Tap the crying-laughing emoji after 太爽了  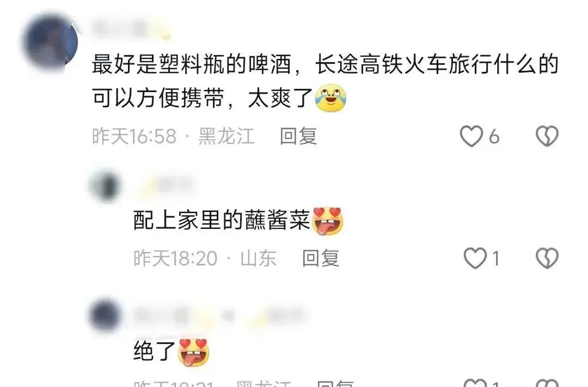click(x=331, y=98)
